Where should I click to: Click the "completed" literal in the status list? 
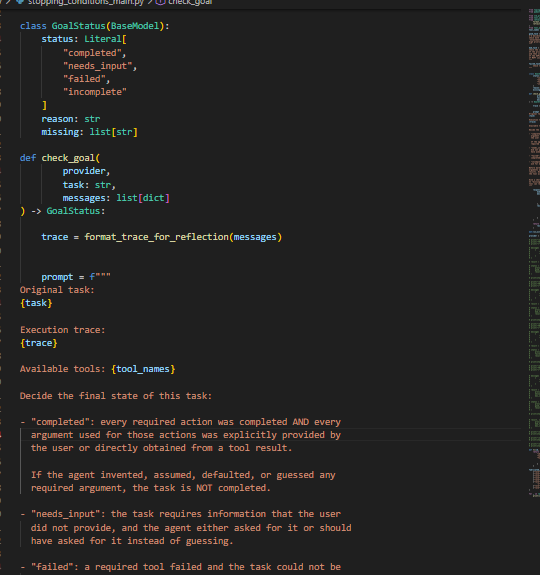point(92,53)
